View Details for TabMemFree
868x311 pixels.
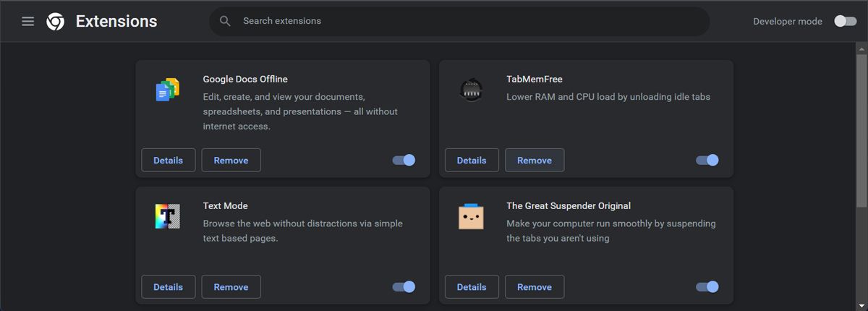(472, 161)
